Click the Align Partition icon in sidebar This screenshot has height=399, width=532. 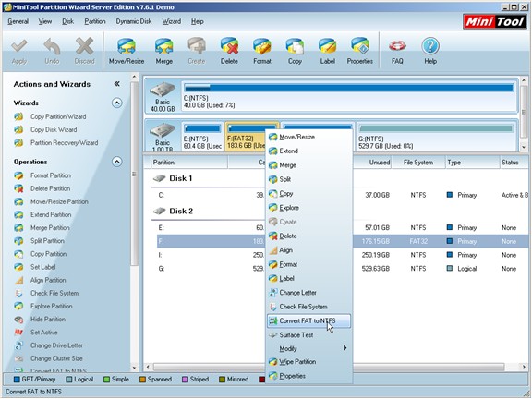[18, 280]
